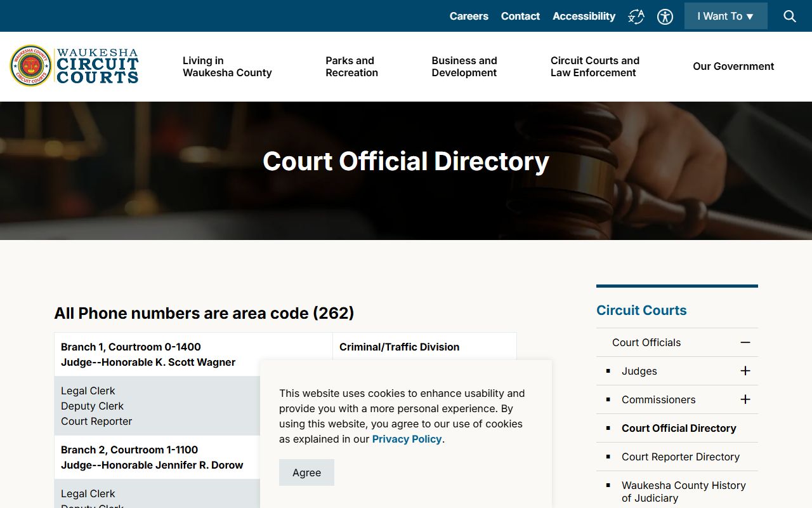Expand the Commissioners submenu
Image resolution: width=812 pixels, height=508 pixels.
745,399
